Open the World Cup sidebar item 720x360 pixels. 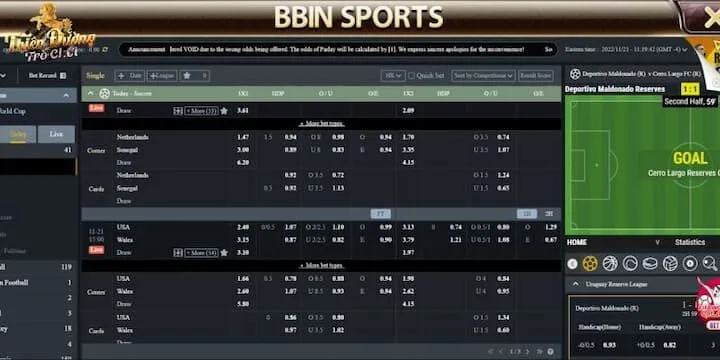pyautogui.click(x=13, y=111)
